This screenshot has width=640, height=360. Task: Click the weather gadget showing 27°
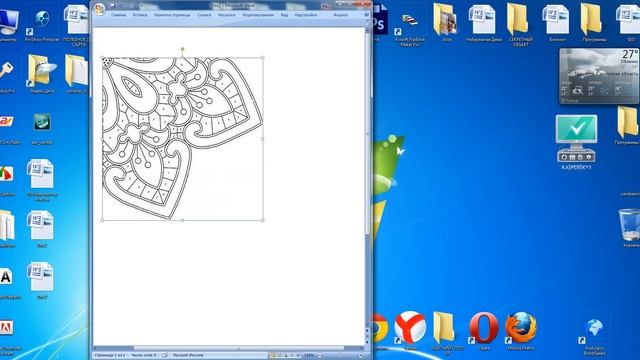(x=599, y=76)
